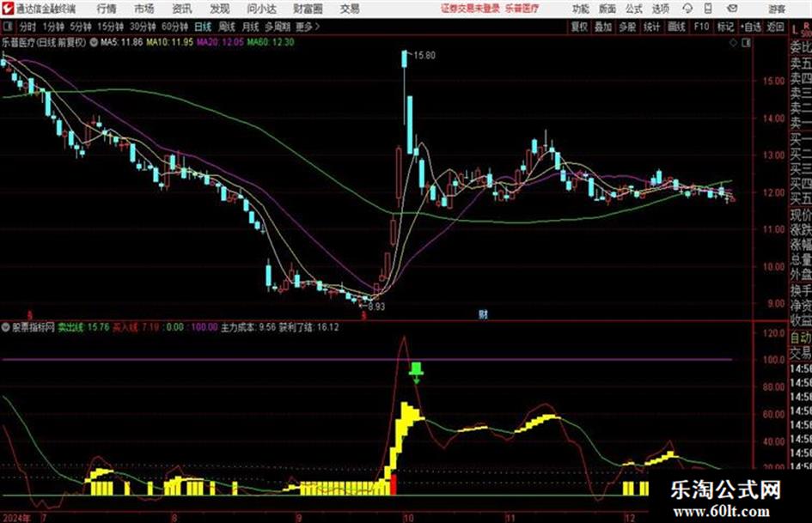
Task: Expand main chart indicator dropdown next to 乐普医疗
Action: pos(94,42)
